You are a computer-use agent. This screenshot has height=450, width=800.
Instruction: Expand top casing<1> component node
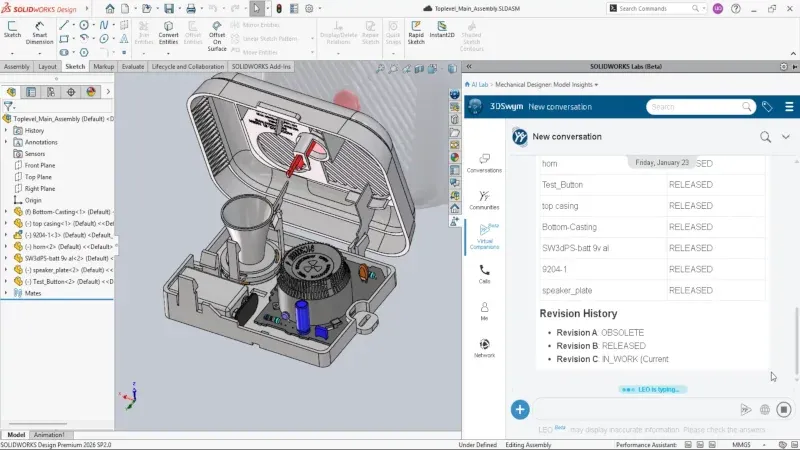(x=6, y=223)
